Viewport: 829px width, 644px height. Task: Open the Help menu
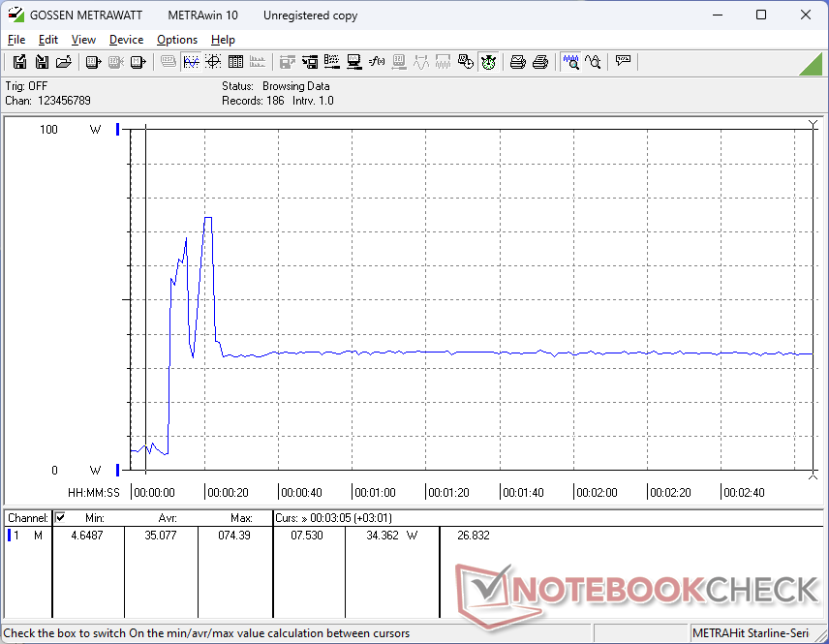[x=223, y=40]
